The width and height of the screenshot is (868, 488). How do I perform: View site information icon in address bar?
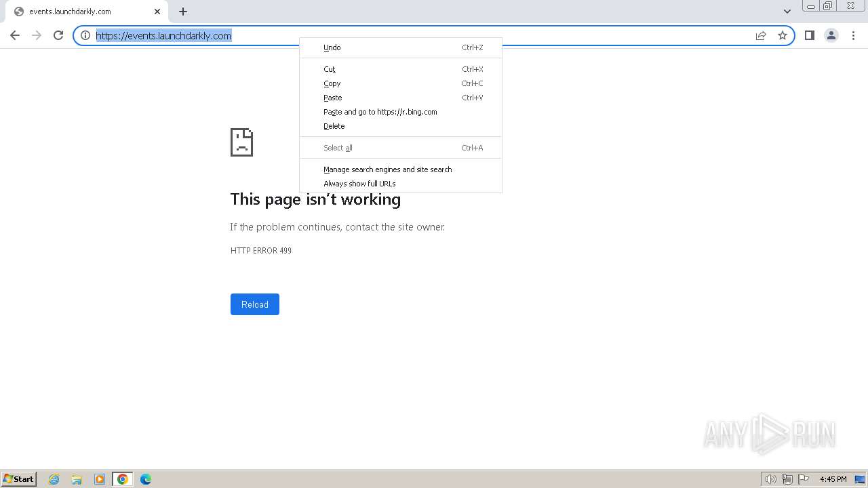pos(85,35)
